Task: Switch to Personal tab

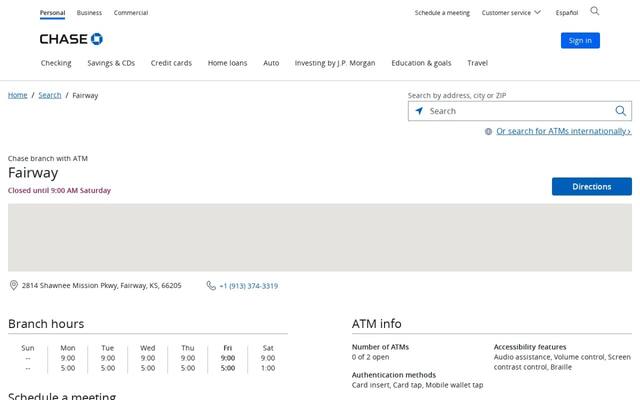Action: [x=52, y=13]
